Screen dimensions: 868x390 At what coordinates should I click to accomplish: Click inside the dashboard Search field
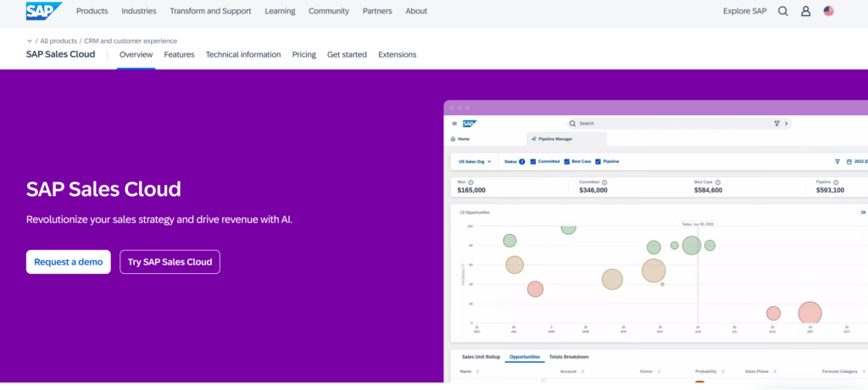click(679, 124)
